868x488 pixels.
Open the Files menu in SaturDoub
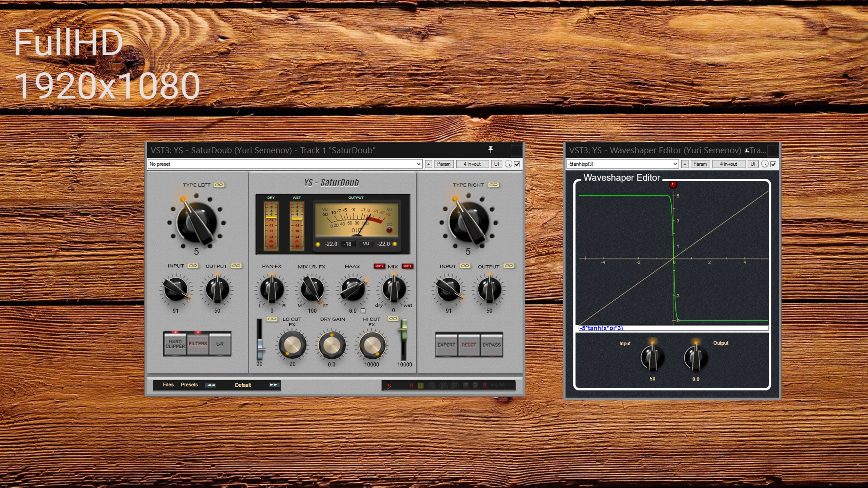(168, 385)
